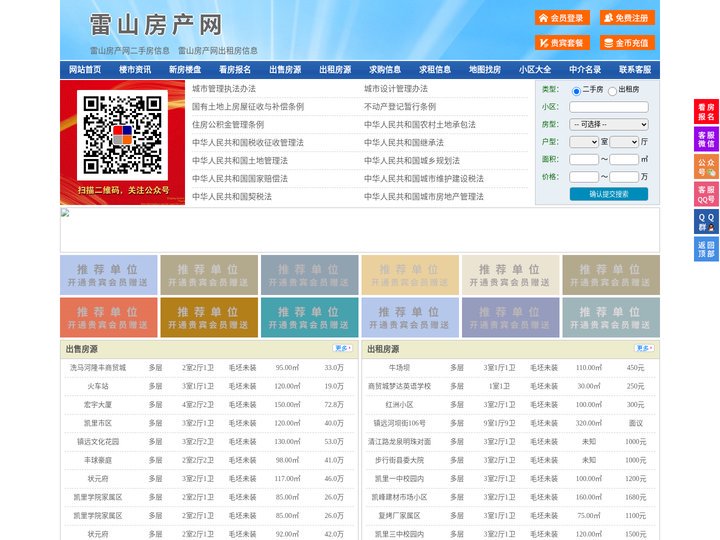Expand the 房型 可选择 dropdown

[x=609, y=124]
